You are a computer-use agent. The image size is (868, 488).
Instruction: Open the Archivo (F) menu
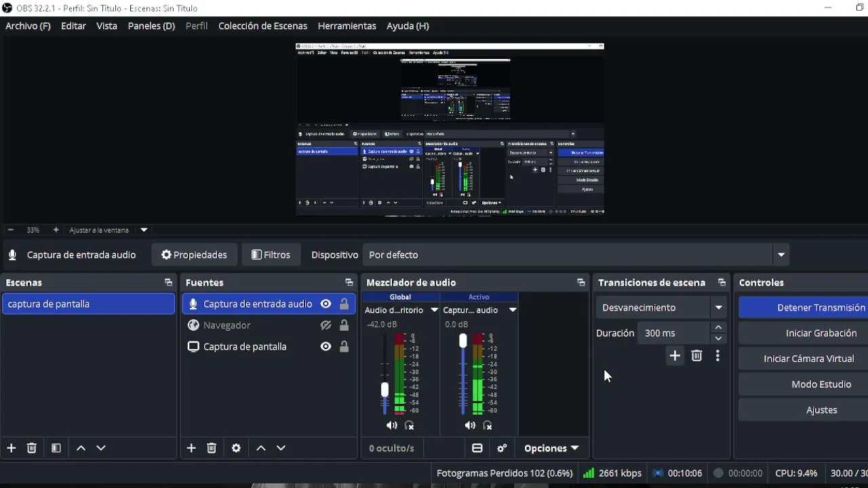(x=28, y=26)
